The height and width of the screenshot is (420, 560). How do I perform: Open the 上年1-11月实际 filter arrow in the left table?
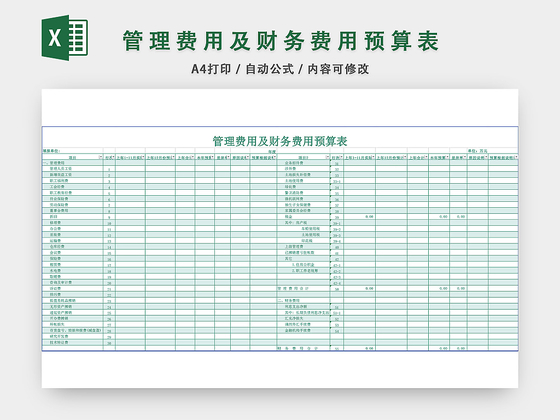143,158
